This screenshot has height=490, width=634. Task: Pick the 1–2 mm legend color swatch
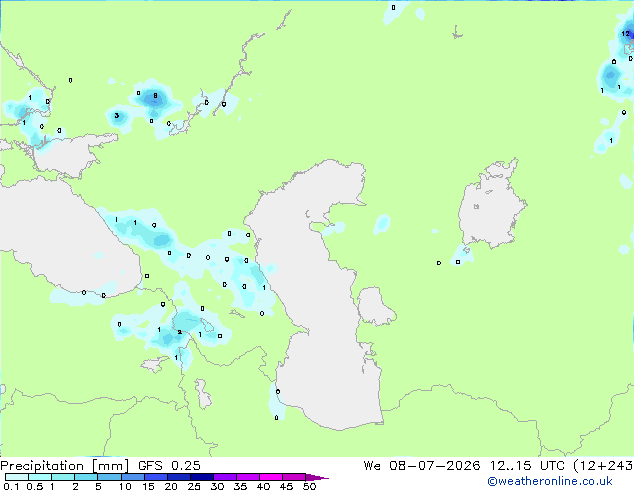coord(63,477)
